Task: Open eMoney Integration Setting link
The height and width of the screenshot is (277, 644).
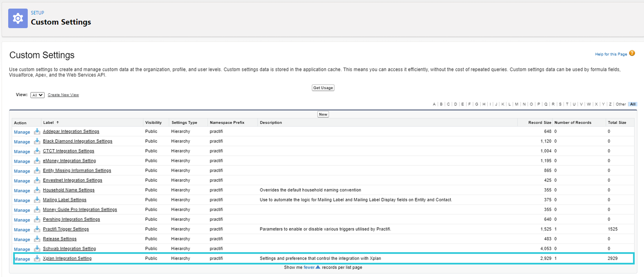Action: tap(69, 161)
